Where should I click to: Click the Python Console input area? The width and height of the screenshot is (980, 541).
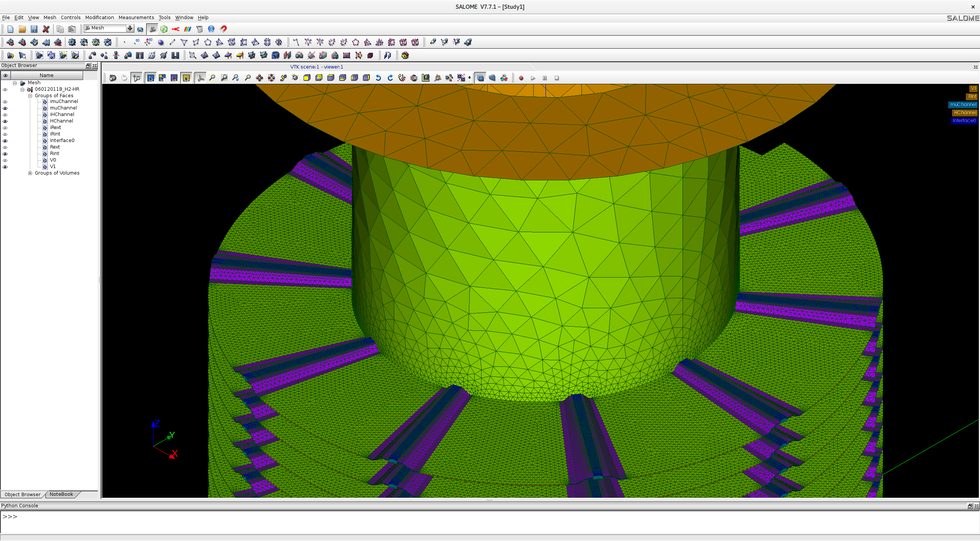(x=490, y=522)
